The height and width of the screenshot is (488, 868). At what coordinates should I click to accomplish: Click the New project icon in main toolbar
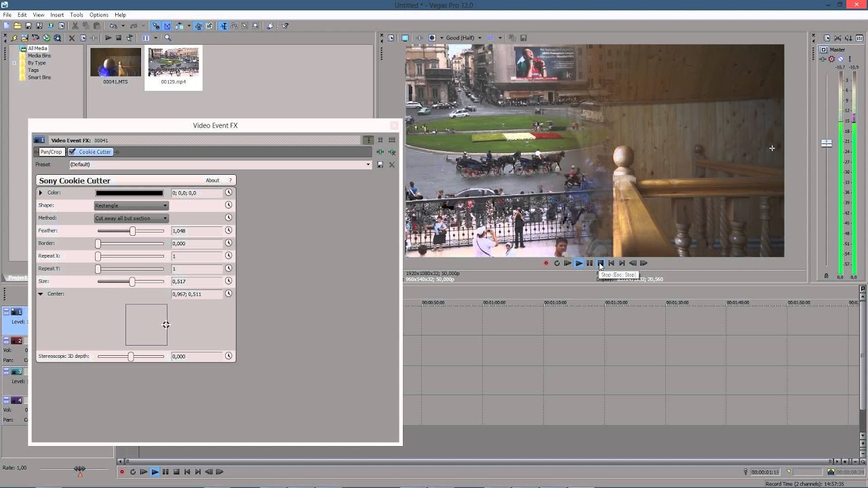pos(6,26)
